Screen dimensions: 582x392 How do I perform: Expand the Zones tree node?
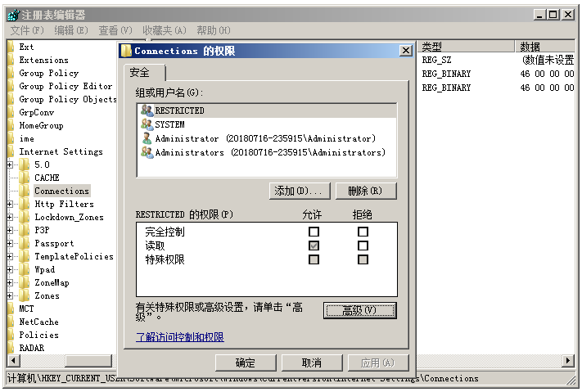(x=10, y=295)
